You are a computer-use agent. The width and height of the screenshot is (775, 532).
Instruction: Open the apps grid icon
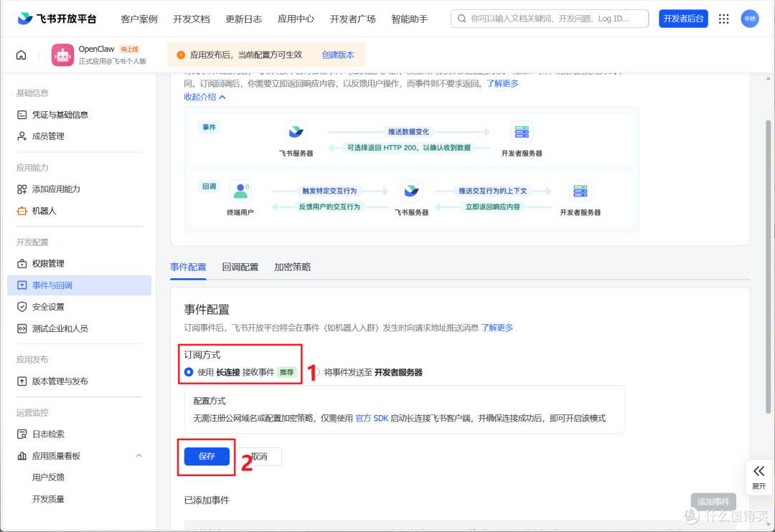(x=723, y=19)
